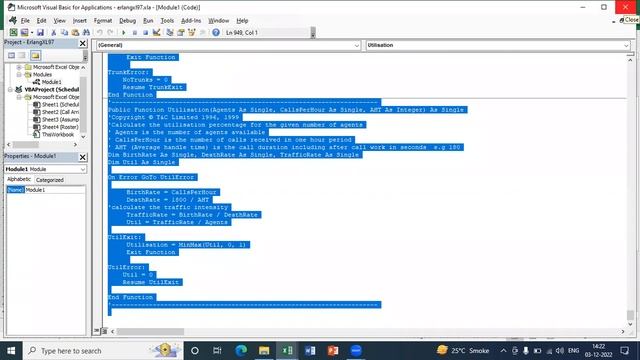
Task: Cut the selected code with scissors icon
Action: tap(53, 33)
